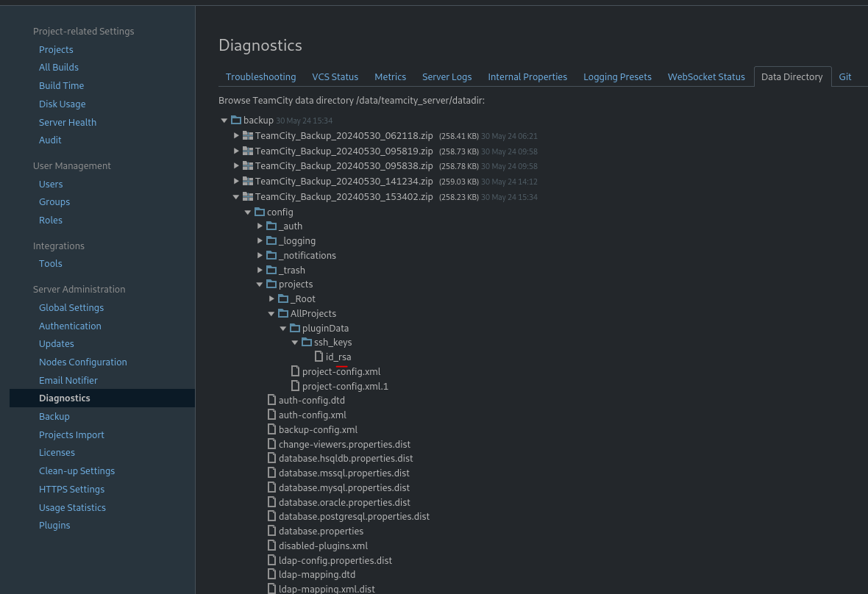Open change-viewers.properties.dist file
Viewport: 868px width, 594px height.
coord(344,444)
